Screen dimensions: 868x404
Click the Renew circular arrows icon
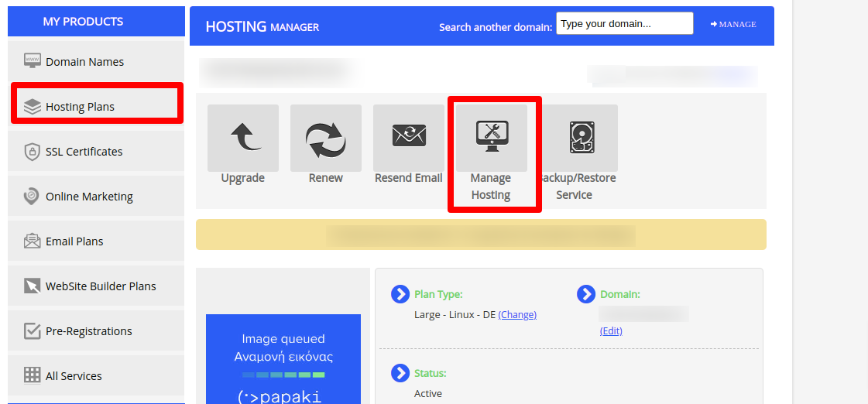[325, 138]
